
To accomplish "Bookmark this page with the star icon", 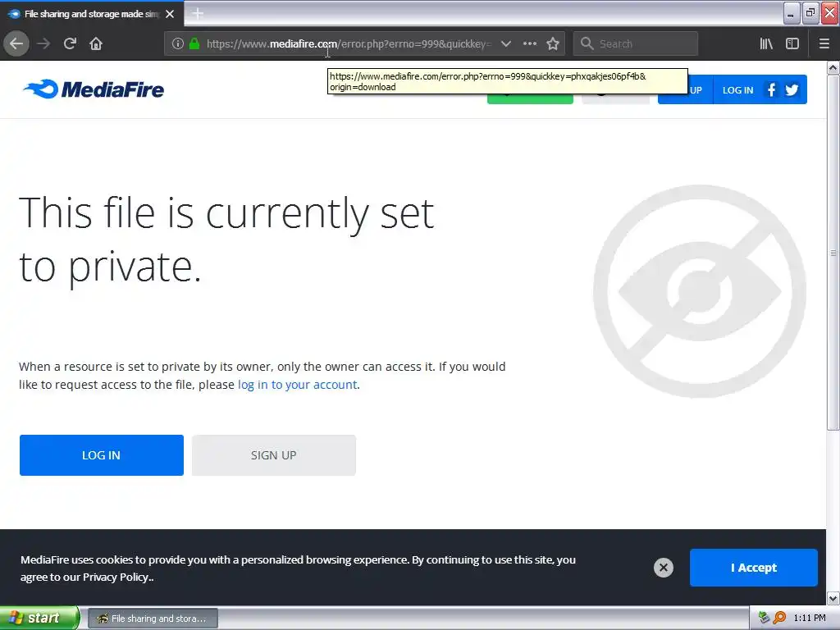I will (553, 43).
